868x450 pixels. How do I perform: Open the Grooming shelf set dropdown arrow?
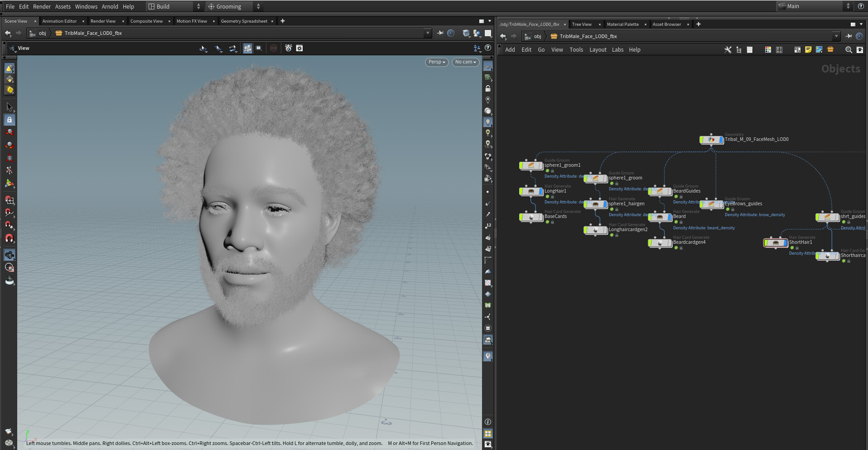click(258, 6)
